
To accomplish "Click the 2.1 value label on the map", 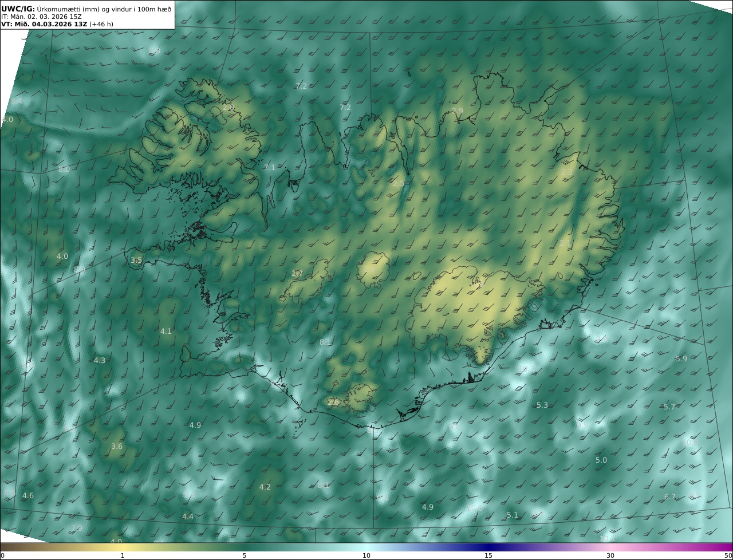I will (x=565, y=243).
